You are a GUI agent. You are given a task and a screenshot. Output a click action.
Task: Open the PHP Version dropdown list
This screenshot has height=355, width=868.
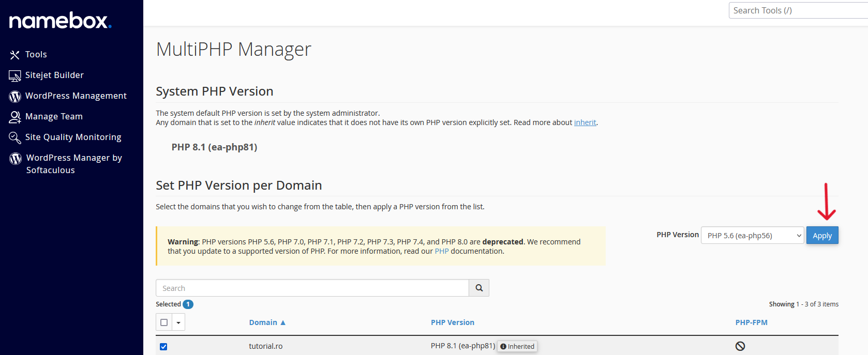[x=753, y=236]
